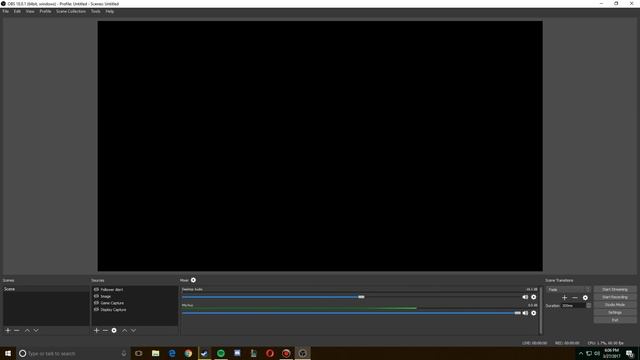The image size is (640, 360).
Task: Add a new source with plus icon
Action: point(96,330)
